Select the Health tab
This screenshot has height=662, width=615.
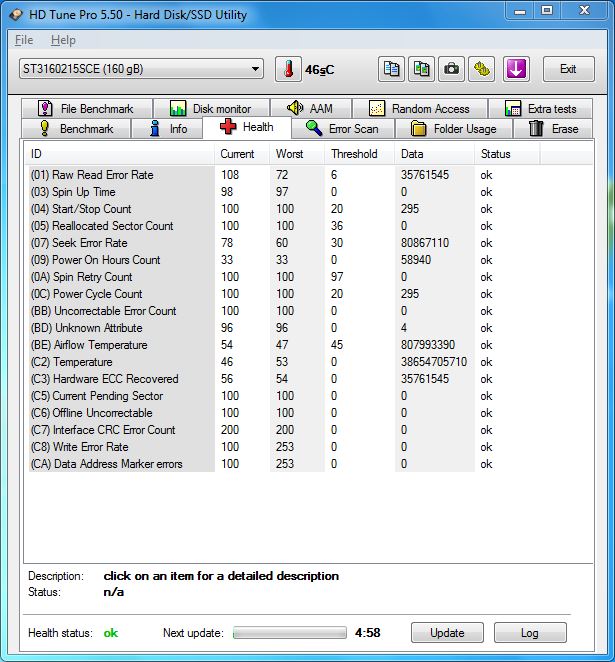click(247, 127)
